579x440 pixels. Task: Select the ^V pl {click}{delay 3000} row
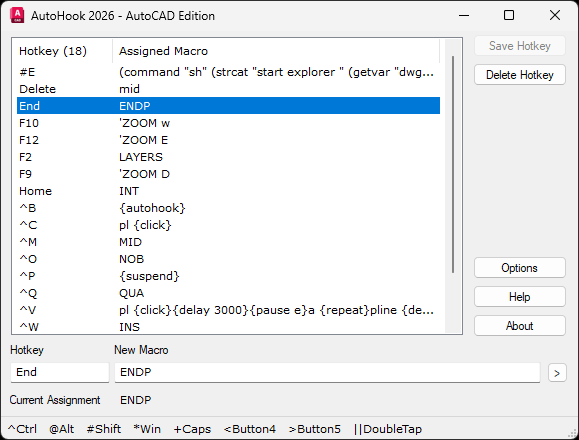coord(228,310)
